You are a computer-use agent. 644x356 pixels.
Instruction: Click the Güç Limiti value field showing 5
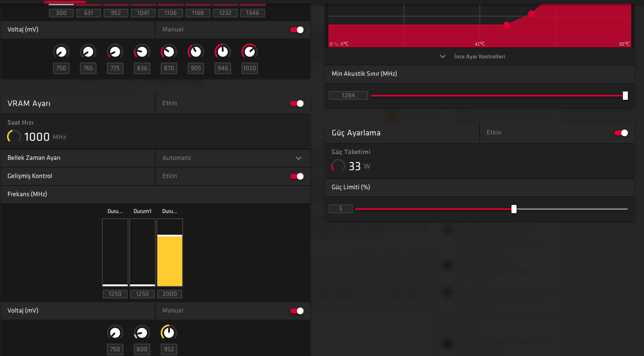tap(341, 209)
